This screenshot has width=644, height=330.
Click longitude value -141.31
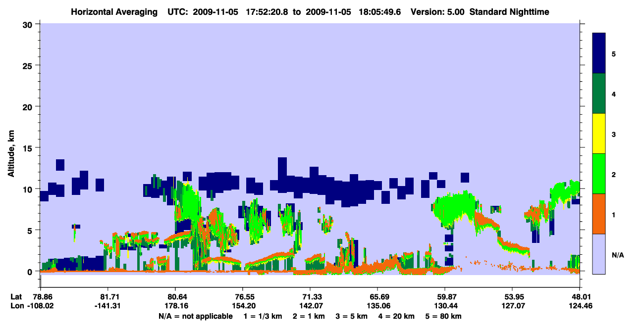point(107,306)
